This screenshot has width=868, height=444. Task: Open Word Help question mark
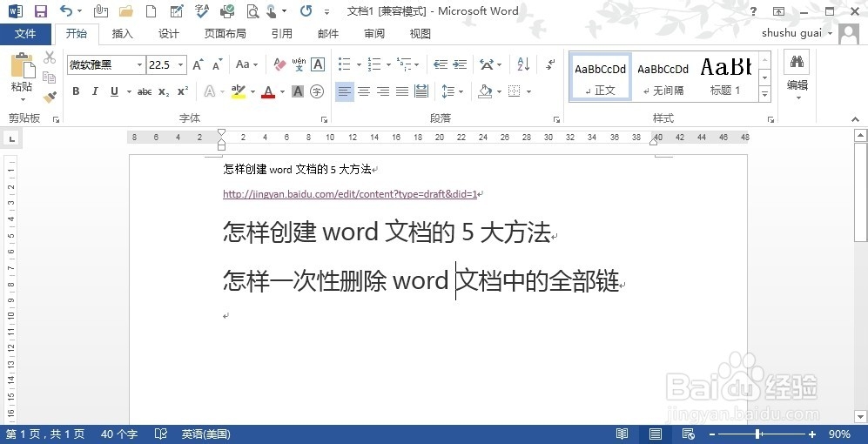[x=753, y=11]
